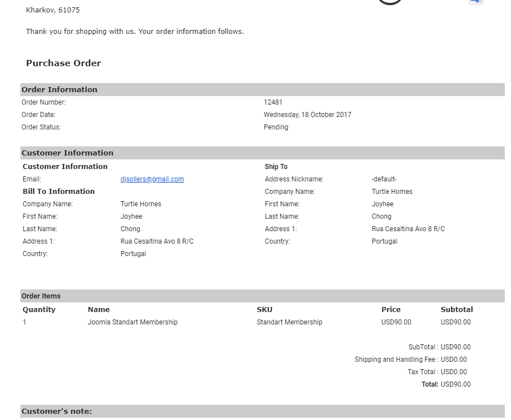Click the "Shipping and Handling Fee :" label
The height and width of the screenshot is (420, 511).
coord(397,360)
